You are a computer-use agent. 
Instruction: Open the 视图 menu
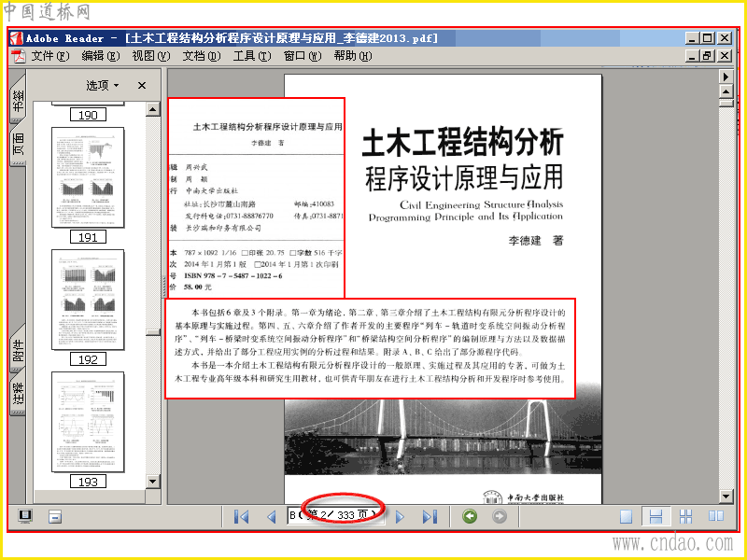point(151,56)
